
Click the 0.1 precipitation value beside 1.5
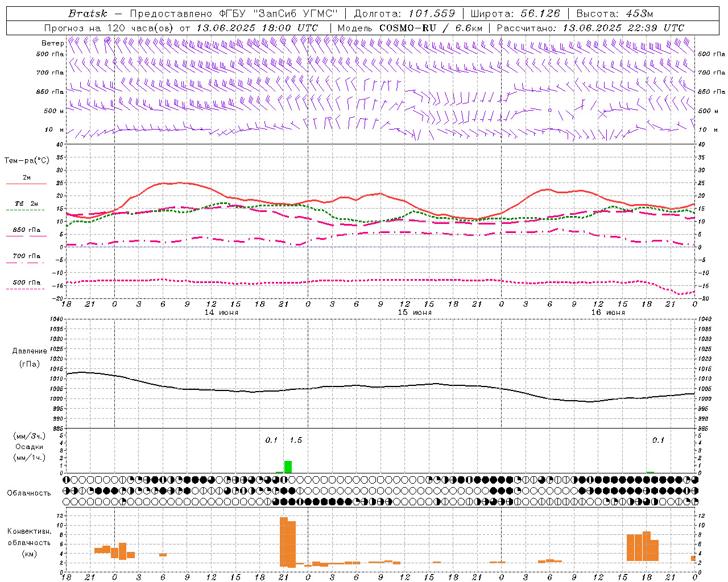pos(271,440)
